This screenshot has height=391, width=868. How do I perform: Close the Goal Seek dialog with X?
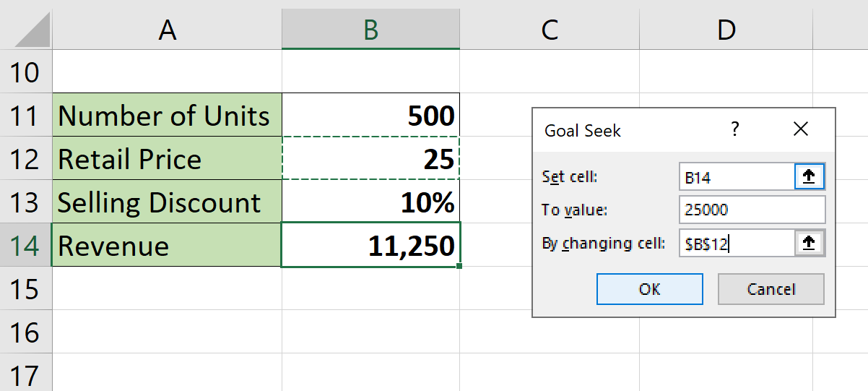click(x=800, y=129)
